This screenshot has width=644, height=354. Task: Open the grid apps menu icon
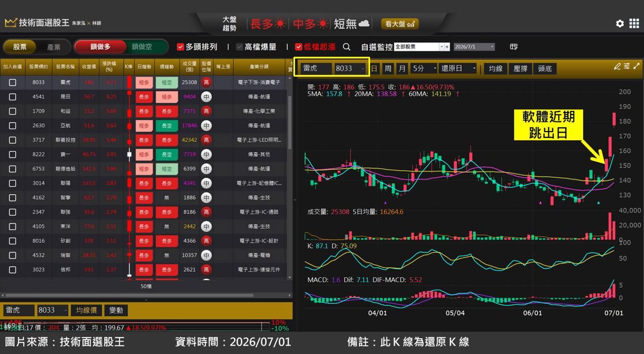pos(634,24)
